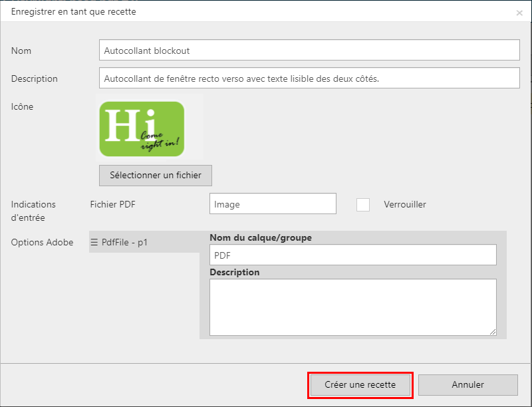
Task: Click the Icône label
Action: (22, 106)
